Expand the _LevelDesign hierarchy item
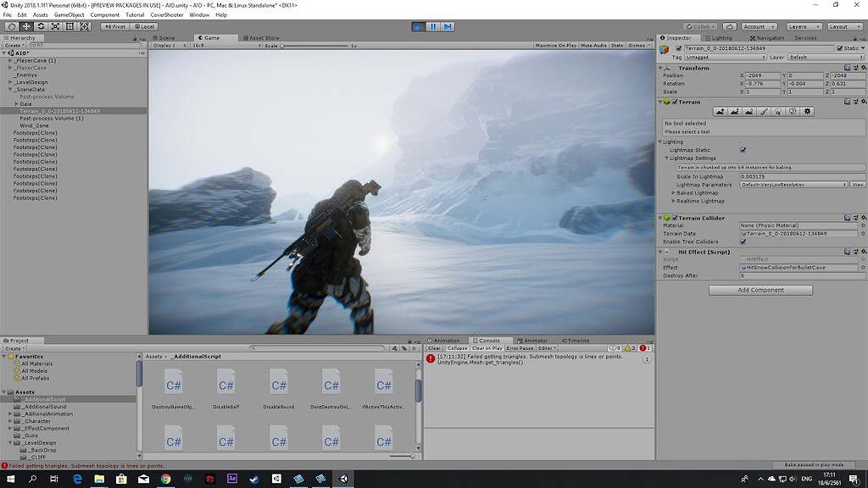The image size is (868, 488). [x=10, y=82]
